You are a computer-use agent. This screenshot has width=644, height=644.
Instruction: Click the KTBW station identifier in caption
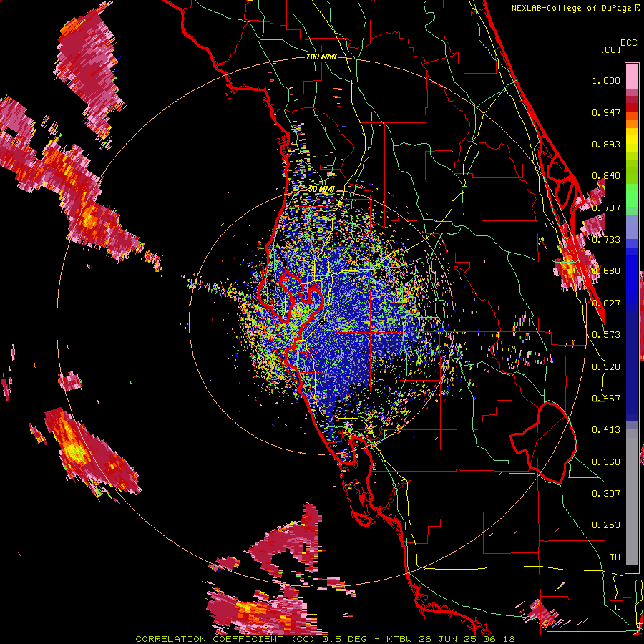(x=401, y=639)
